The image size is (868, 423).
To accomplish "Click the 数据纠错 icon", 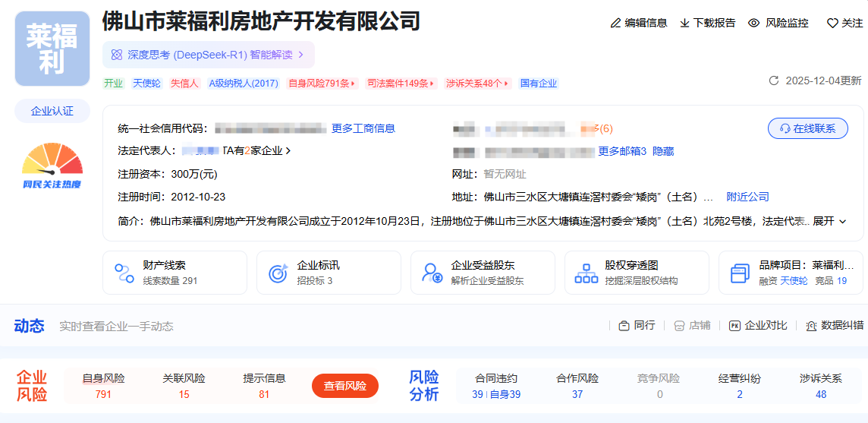I will pos(812,326).
